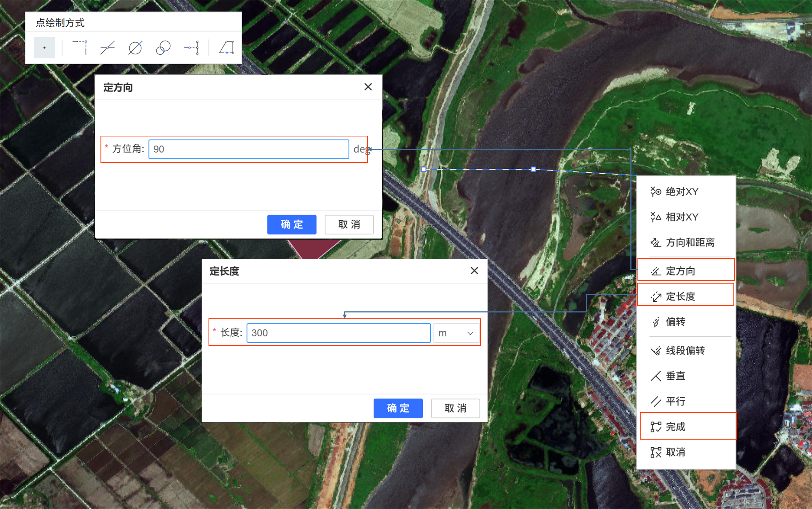The height and width of the screenshot is (509, 812).
Task: Open the length unit dropdown (m)
Action: pyautogui.click(x=456, y=333)
